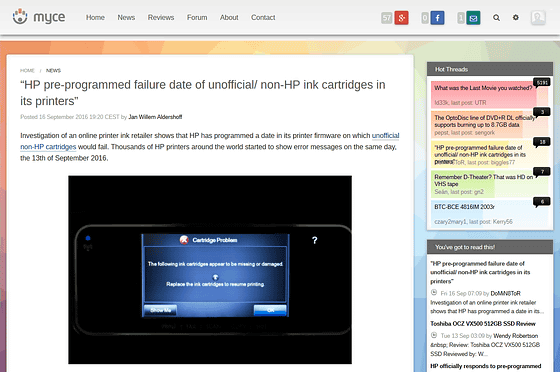Open the Reviews menu item
The image size is (560, 372).
click(161, 17)
